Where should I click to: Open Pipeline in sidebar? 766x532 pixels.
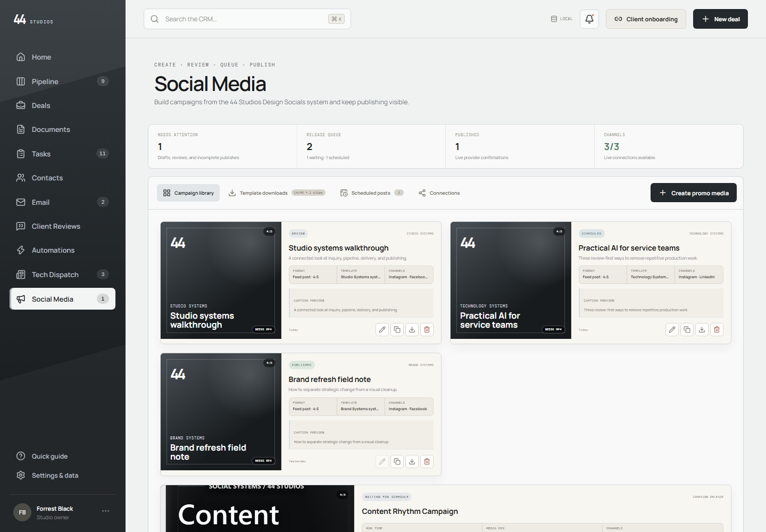[x=63, y=81]
